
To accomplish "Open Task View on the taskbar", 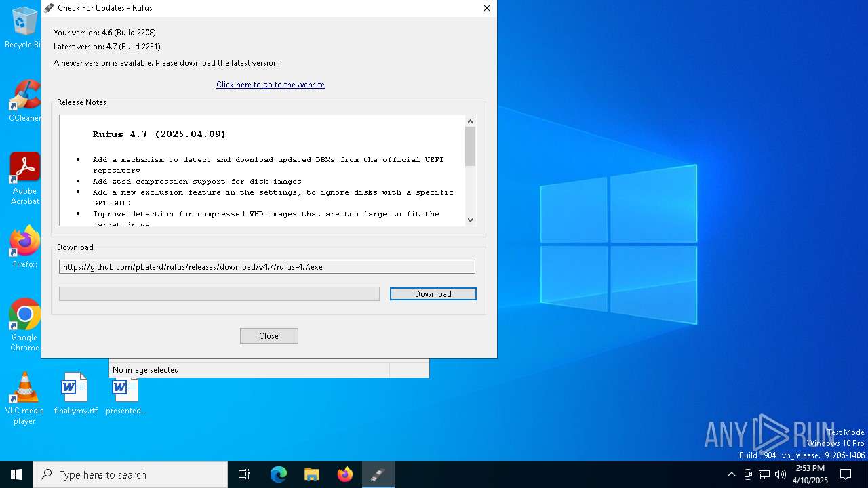I will 244,474.
